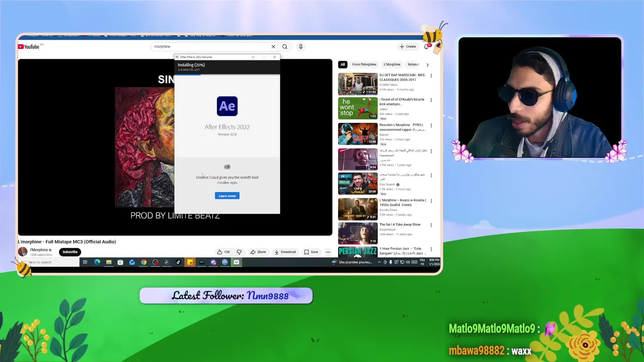Click the FRA language indicator in tray
644x362 pixels.
(x=422, y=262)
